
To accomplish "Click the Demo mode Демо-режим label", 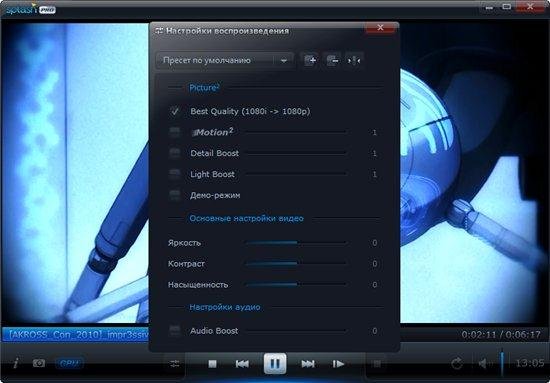I will (215, 195).
